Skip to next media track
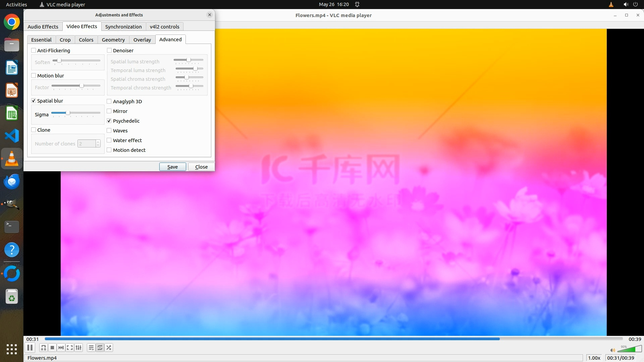 tap(61, 348)
